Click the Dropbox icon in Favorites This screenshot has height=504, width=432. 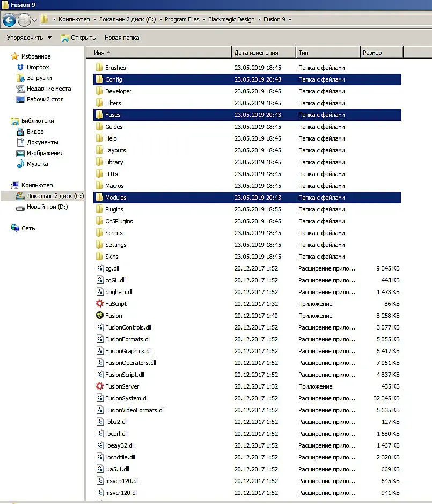tap(20, 67)
